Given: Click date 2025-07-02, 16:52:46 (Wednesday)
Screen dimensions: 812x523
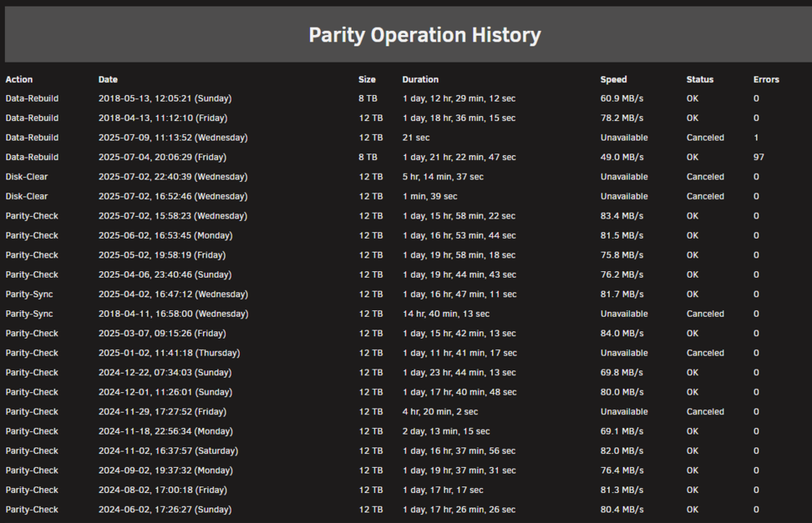Looking at the screenshot, I should pos(173,197).
